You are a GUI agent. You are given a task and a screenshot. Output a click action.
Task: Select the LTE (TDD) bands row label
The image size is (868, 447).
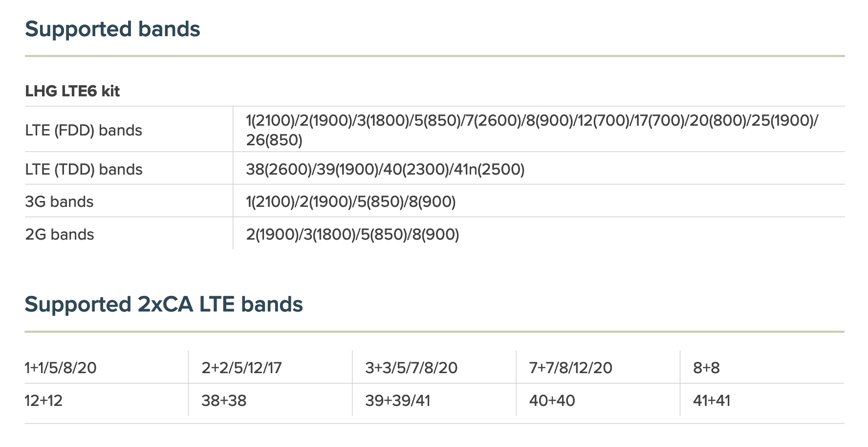click(x=84, y=170)
